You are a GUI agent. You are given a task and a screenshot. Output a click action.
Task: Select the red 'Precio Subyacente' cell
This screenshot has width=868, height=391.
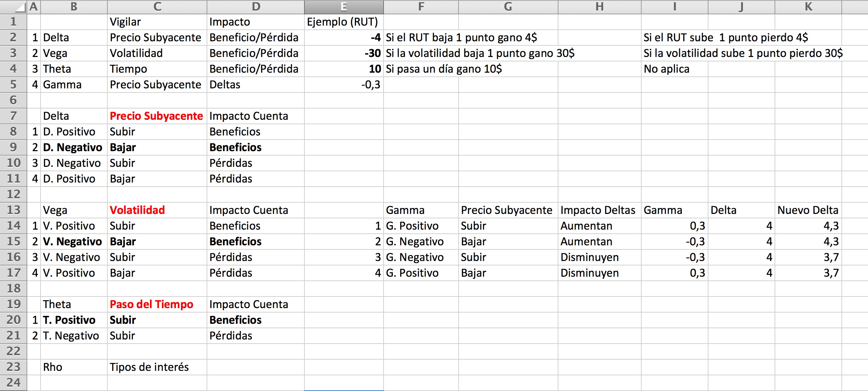(156, 116)
